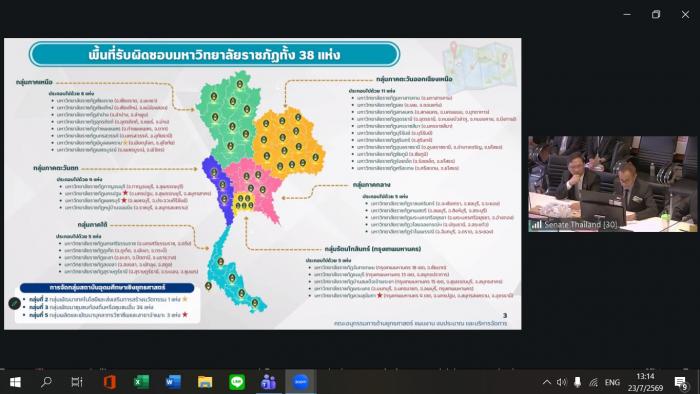Launch Microsoft Office from taskbar
Screen dimensions: 700x394
point(110,382)
